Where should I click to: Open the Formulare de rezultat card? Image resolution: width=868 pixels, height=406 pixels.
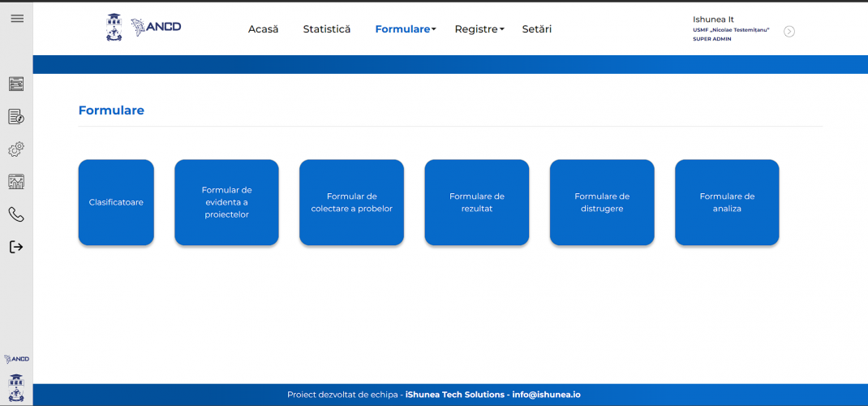click(x=477, y=202)
